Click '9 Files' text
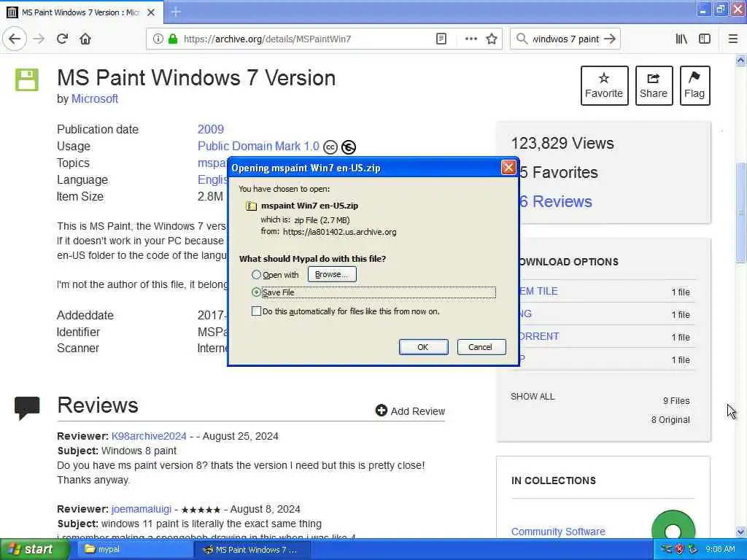The width and height of the screenshot is (747, 560). pyautogui.click(x=676, y=401)
